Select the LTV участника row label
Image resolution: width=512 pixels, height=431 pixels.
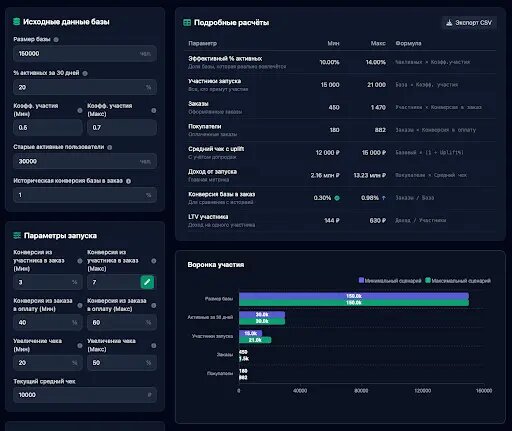coord(208,217)
